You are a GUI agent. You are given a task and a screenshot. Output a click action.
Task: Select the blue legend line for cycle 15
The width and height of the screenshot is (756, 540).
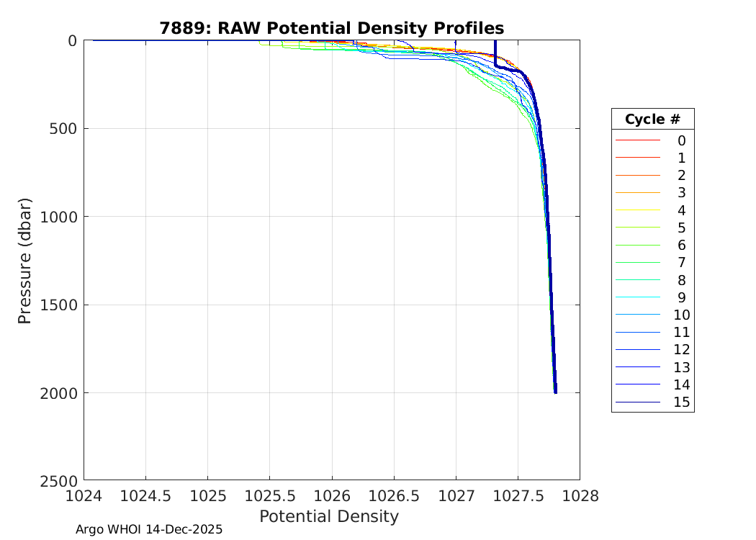point(636,402)
